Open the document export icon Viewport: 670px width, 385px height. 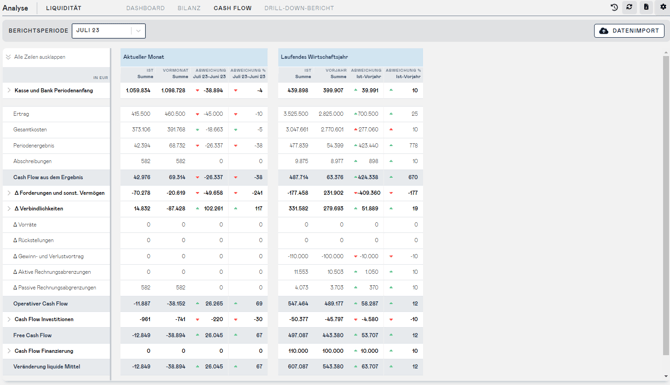[646, 7]
